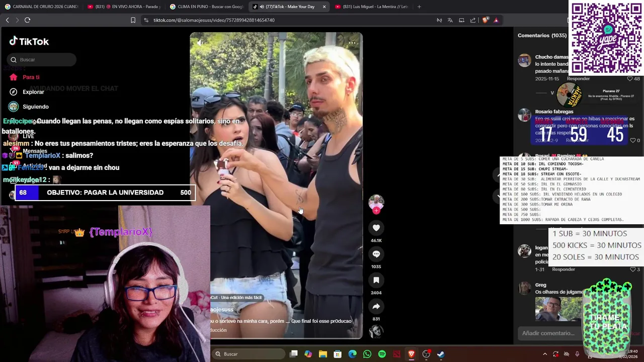Open Task View on the taskbar

(x=294, y=354)
